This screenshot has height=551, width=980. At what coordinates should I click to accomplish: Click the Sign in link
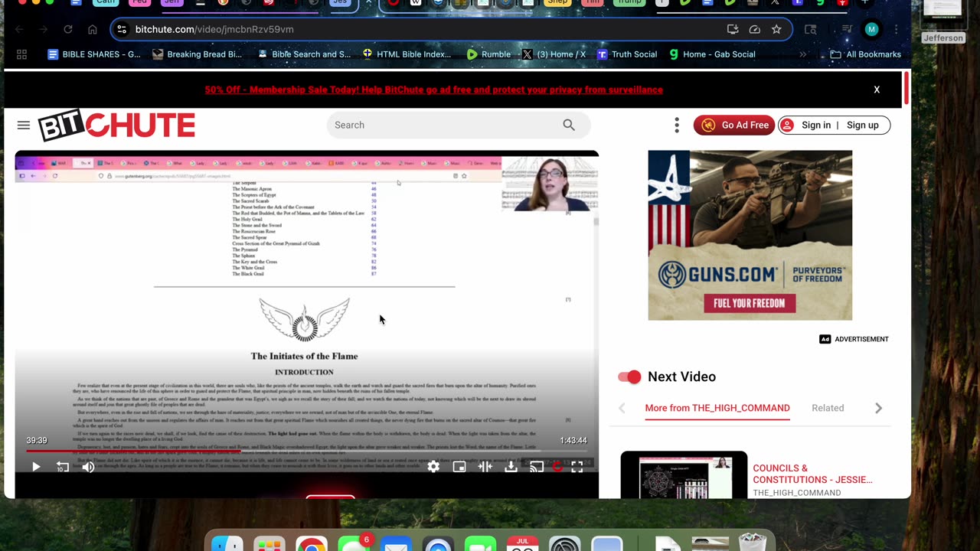point(816,125)
